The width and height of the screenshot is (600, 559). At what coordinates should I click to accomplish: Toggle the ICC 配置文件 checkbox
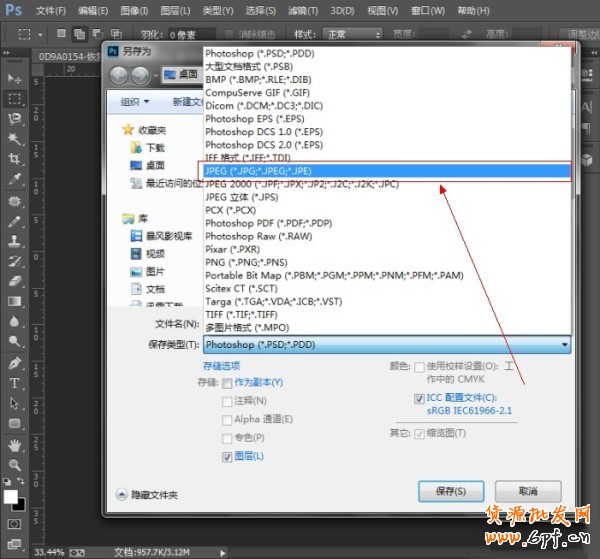418,398
